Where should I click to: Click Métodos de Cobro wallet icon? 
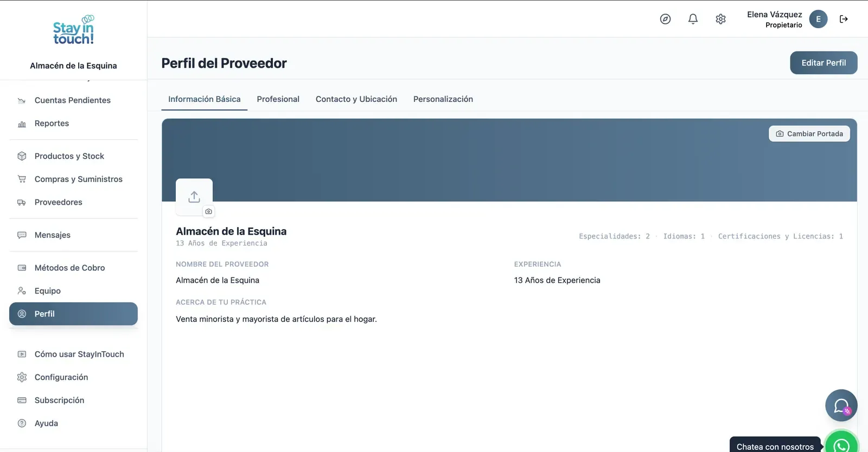pos(22,268)
